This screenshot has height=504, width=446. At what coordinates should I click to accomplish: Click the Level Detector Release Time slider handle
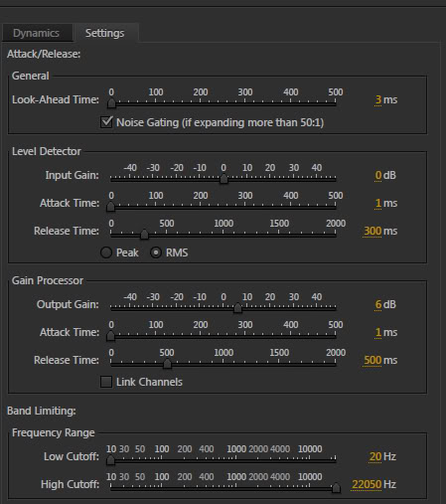click(144, 235)
